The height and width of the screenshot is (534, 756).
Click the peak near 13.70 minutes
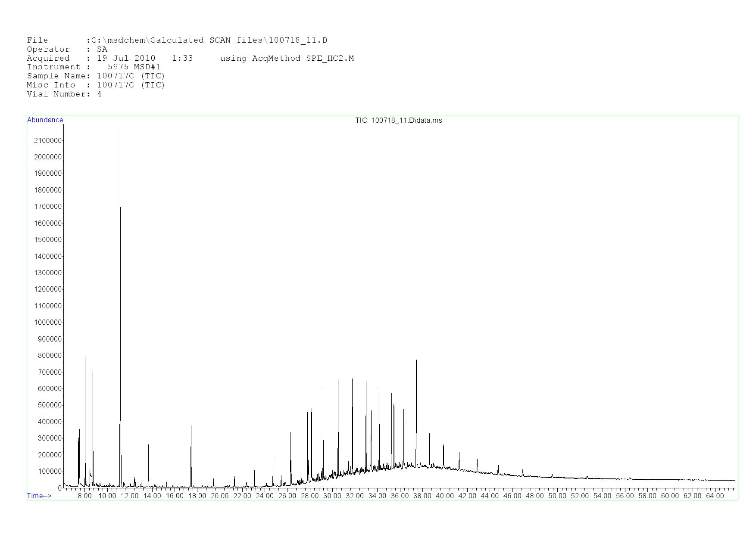coord(148,446)
